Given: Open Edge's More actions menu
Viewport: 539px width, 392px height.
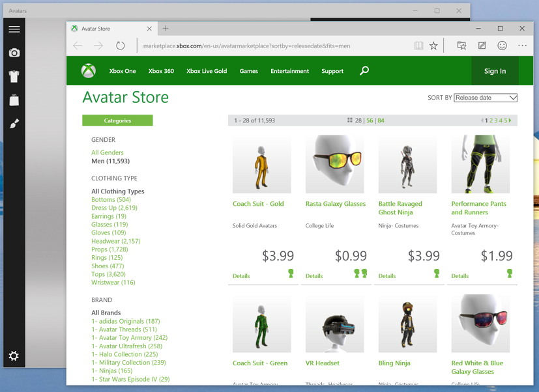Looking at the screenshot, I should 521,46.
